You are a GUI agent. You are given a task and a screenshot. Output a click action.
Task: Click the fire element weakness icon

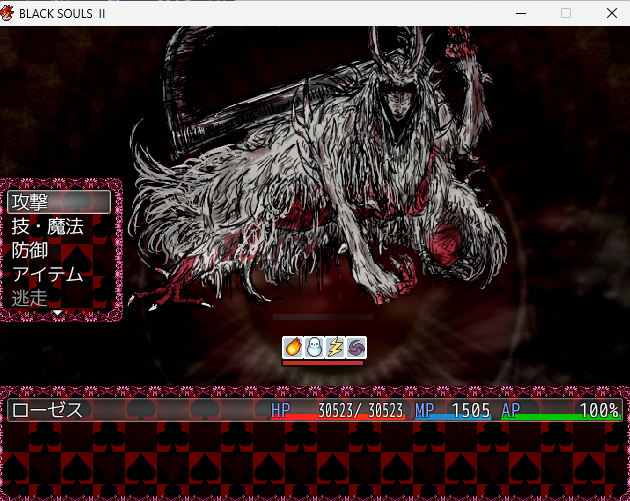293,347
